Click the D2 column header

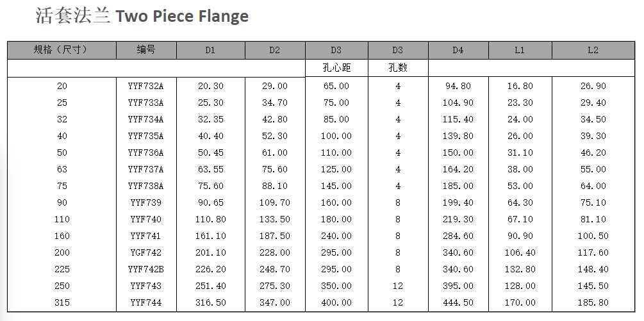275,50
